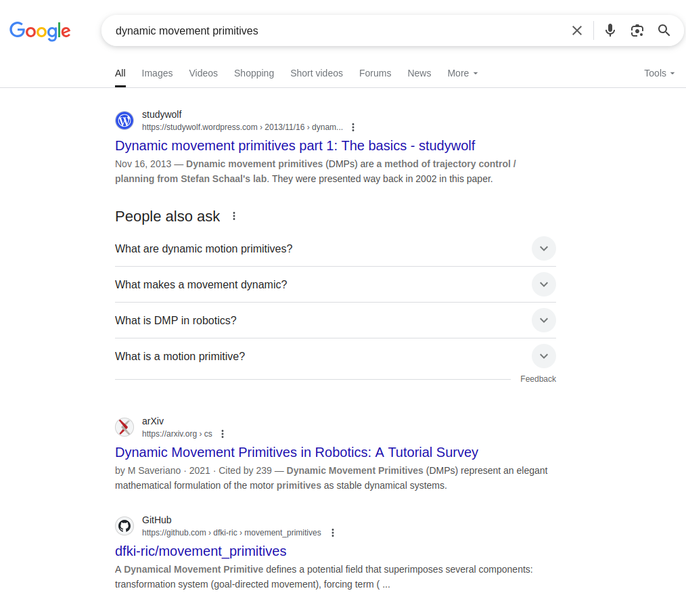The height and width of the screenshot is (616, 686).
Task: Clear the search box with the X icon
Action: click(x=576, y=30)
